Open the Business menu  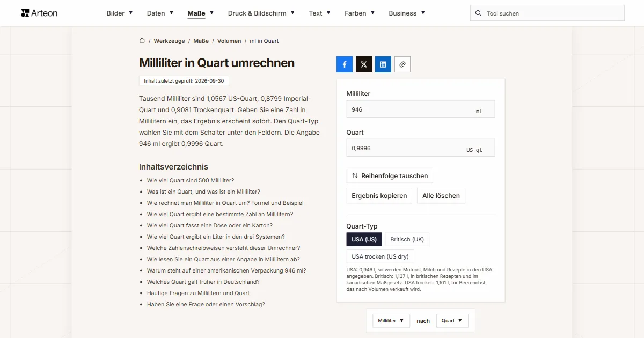click(x=407, y=13)
